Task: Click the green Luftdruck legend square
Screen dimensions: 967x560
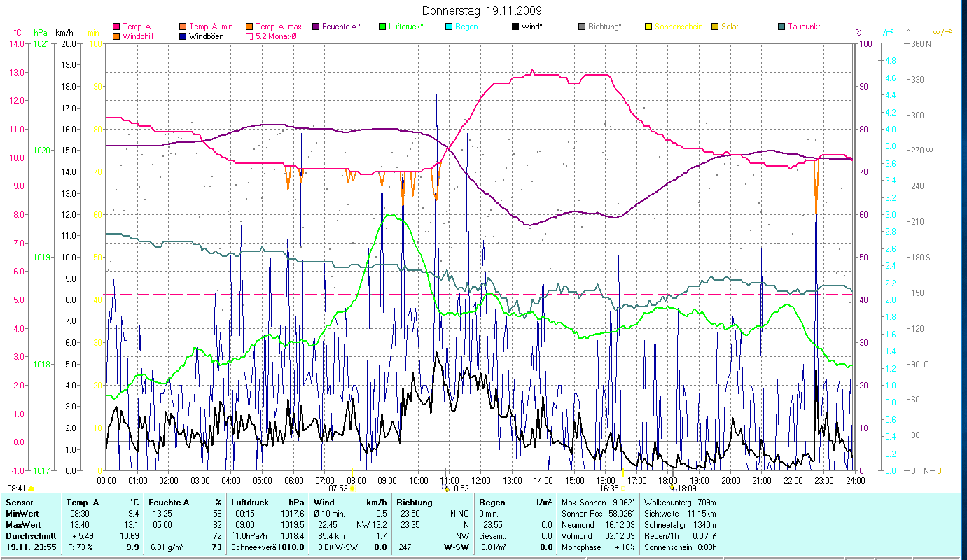Action: click(382, 27)
